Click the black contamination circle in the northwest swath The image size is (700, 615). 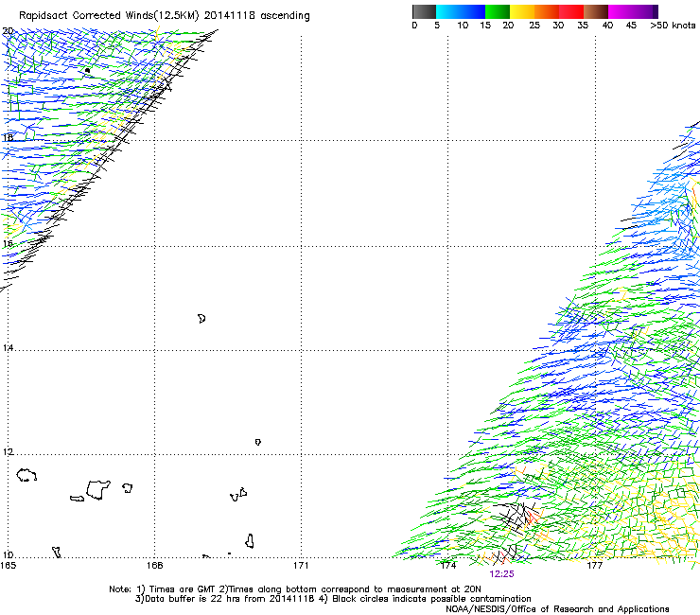coord(87,71)
